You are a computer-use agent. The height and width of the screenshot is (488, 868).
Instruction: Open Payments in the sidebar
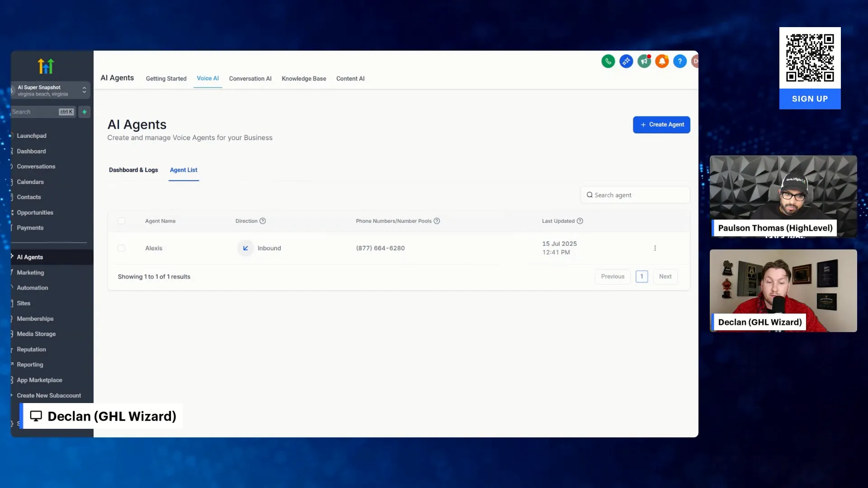coord(30,228)
